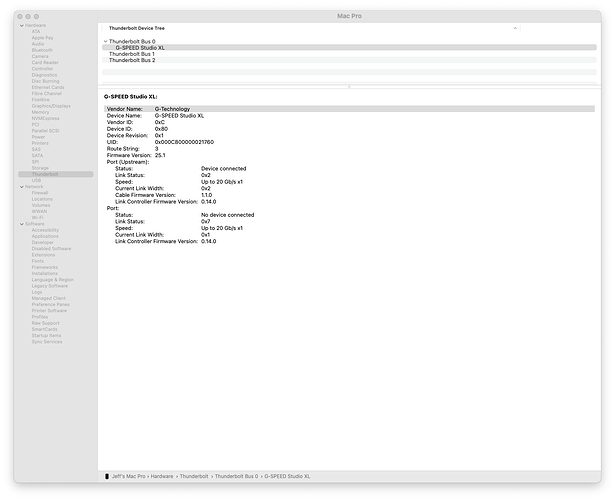Open Volumes under Network

[x=41, y=205]
